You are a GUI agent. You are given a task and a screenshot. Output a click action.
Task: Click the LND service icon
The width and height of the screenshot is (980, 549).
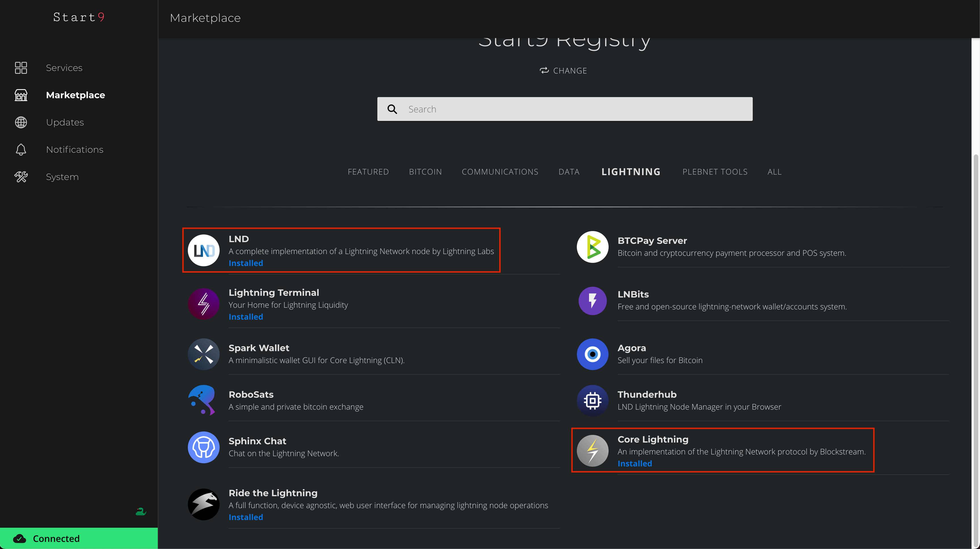tap(203, 250)
